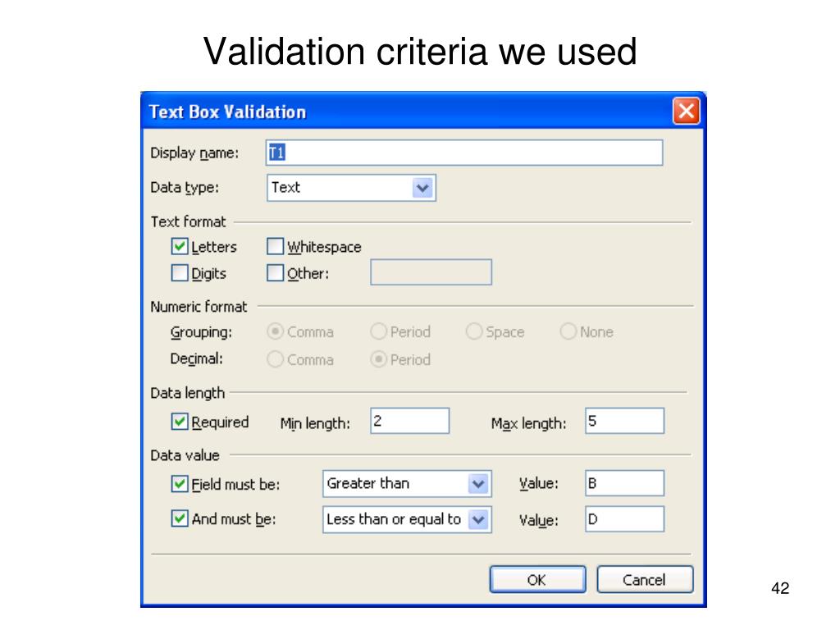The width and height of the screenshot is (840, 630).
Task: Focus the Display name text field
Action: (x=464, y=153)
